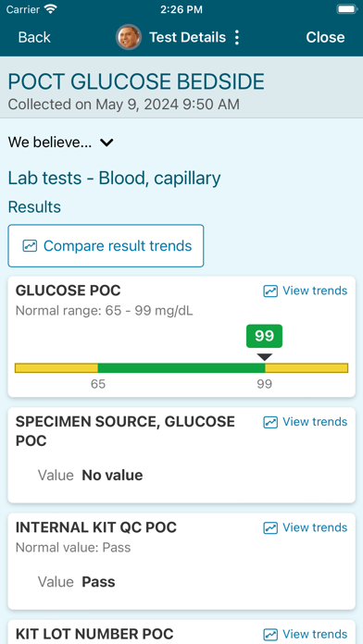
Task: Go Back to the previous screen
Action: [34, 37]
